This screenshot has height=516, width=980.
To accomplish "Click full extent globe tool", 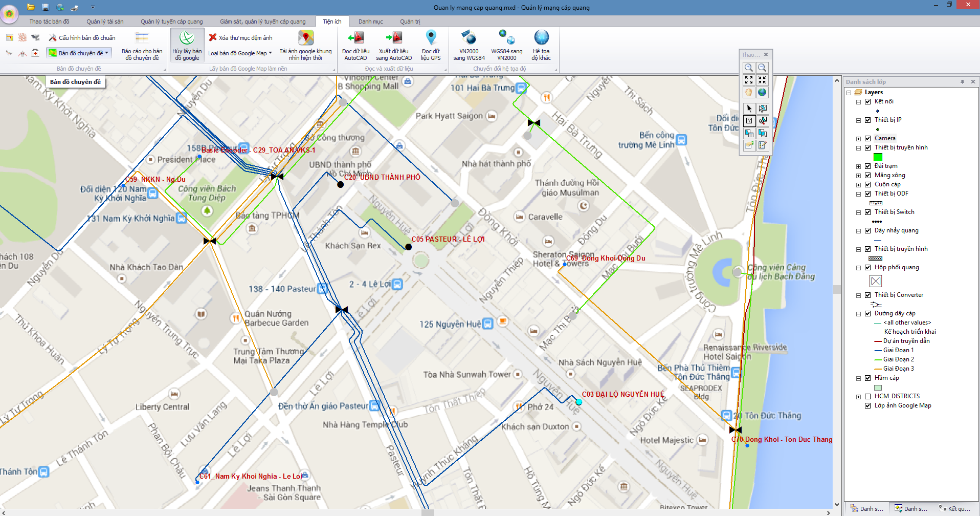I will click(x=762, y=92).
